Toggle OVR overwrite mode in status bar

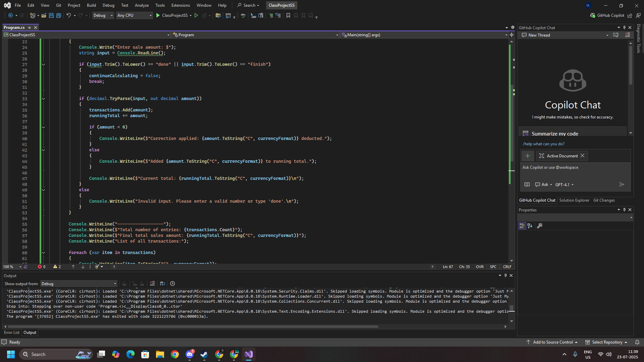pos(480,267)
